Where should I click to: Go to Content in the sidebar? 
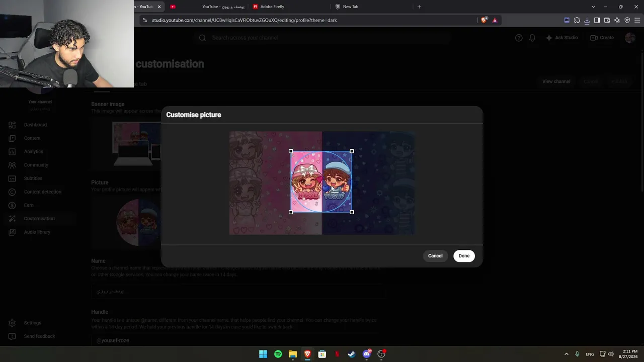click(x=39, y=138)
